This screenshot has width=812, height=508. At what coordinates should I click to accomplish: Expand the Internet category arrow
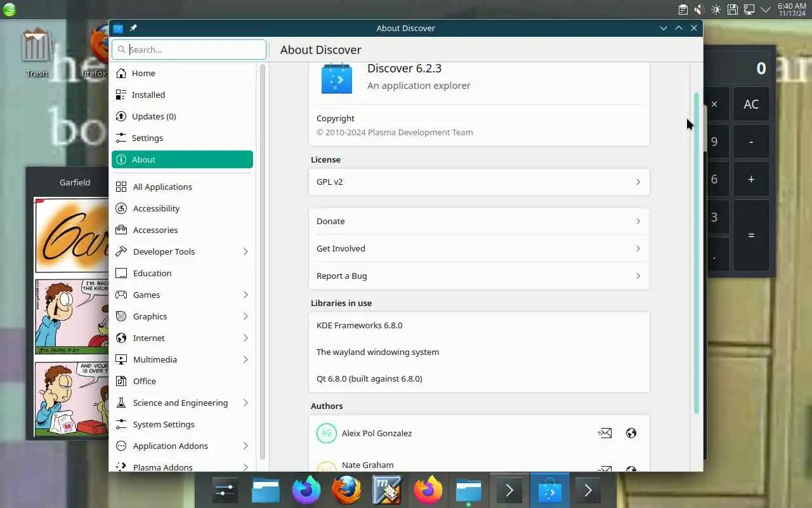click(246, 338)
